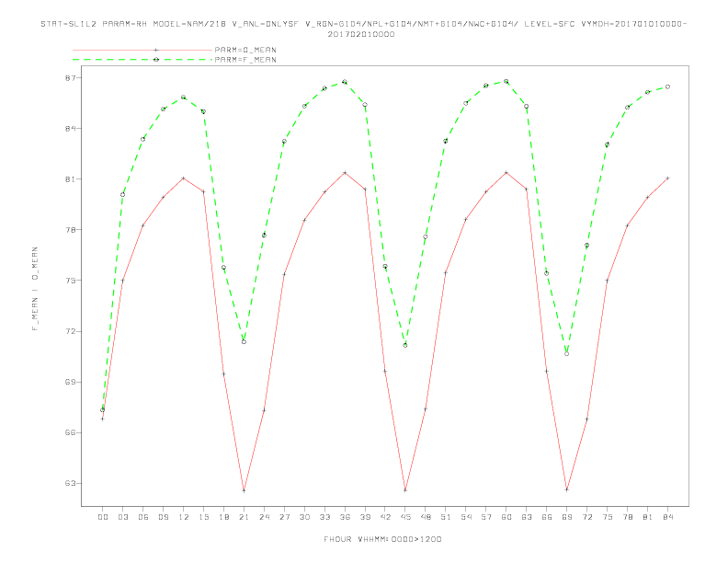Select the green F_MEAN circle marker at hour 48
The image size is (728, 563).
pos(426,237)
